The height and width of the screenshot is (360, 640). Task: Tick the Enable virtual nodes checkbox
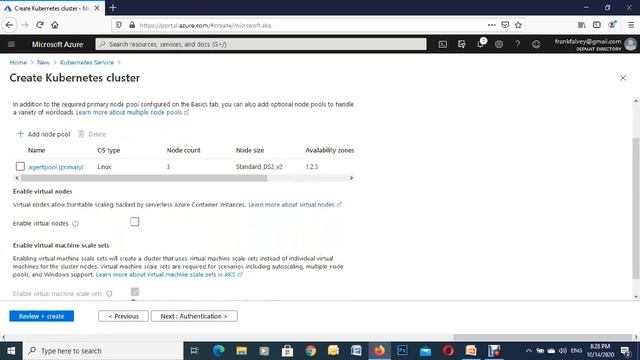pyautogui.click(x=134, y=222)
